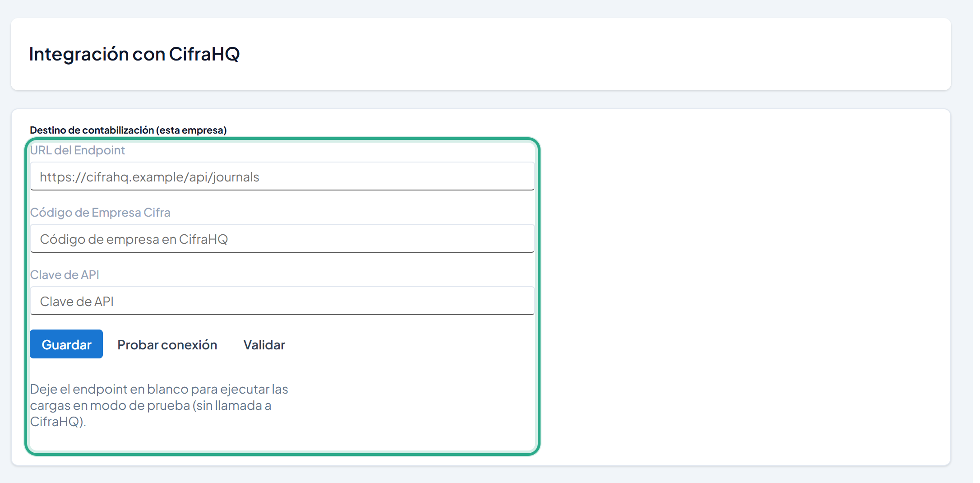Click the URL del Endpoint input field

pos(282,176)
